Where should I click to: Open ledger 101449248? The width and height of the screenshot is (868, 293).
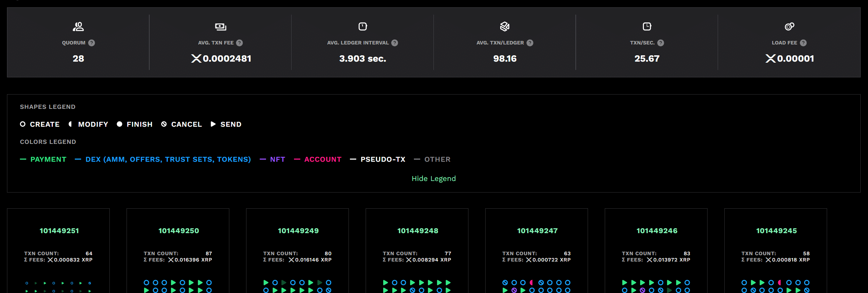pyautogui.click(x=418, y=231)
